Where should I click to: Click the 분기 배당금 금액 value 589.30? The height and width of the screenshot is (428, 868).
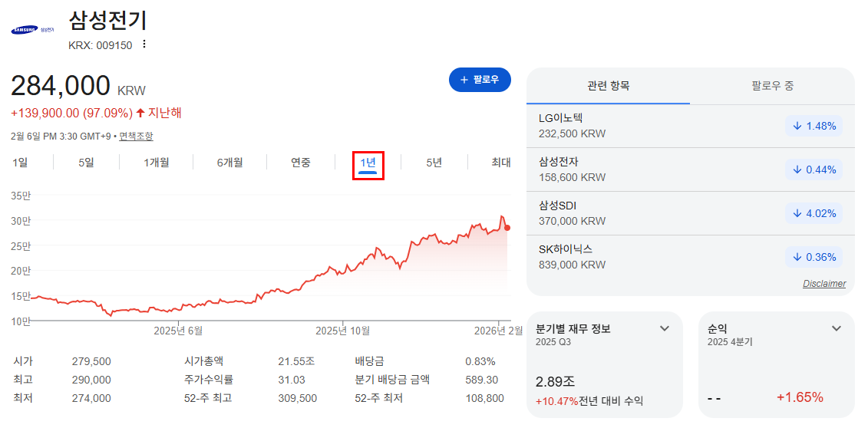click(x=482, y=380)
